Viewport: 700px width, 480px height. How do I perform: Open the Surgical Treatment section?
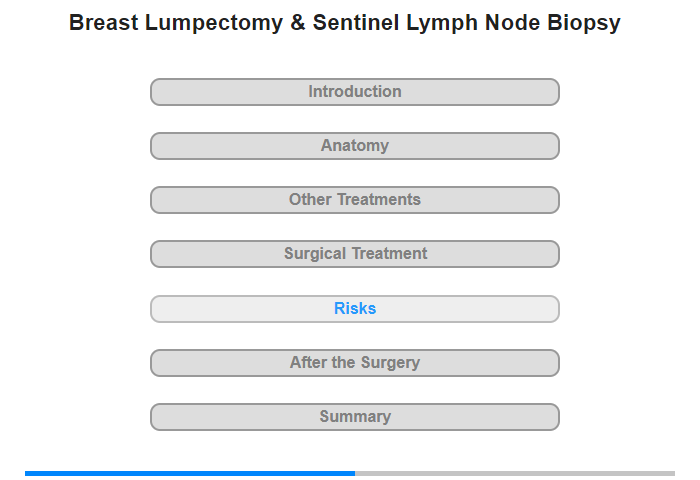(x=354, y=254)
